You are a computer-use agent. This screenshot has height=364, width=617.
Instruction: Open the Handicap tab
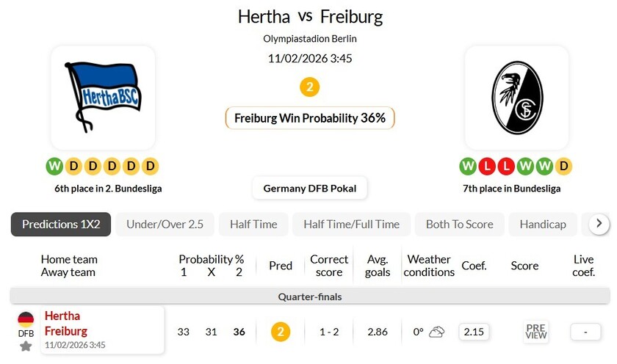click(x=543, y=225)
